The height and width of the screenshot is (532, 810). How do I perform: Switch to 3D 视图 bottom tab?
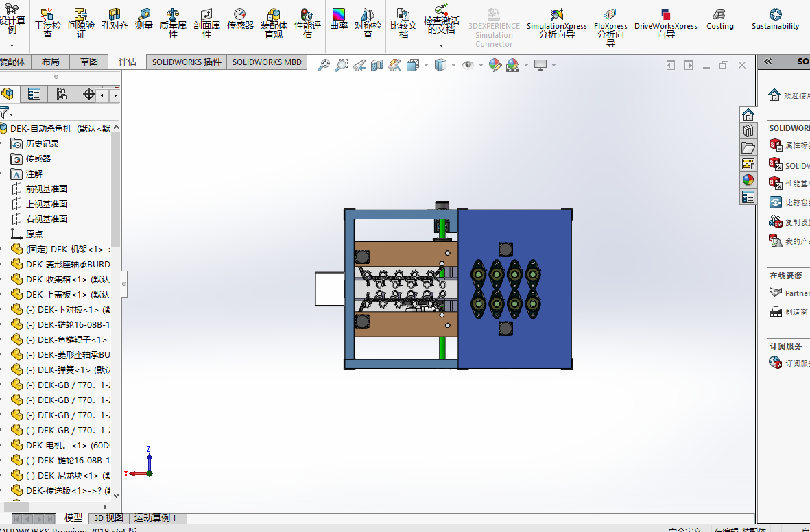108,518
